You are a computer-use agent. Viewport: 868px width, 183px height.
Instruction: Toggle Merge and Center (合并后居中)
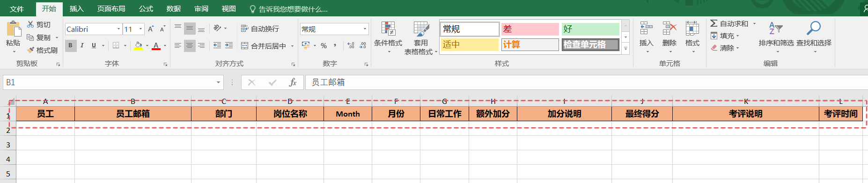(264, 46)
